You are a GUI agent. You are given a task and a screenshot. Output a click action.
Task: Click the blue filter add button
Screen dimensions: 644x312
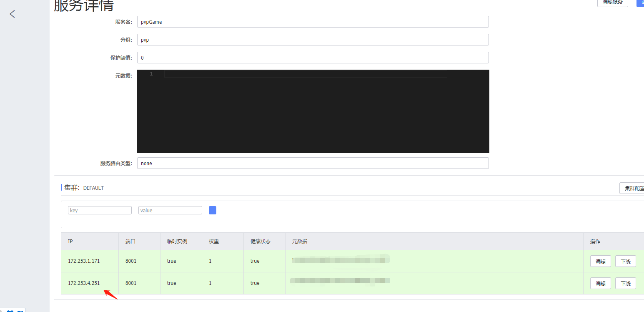[213, 210]
